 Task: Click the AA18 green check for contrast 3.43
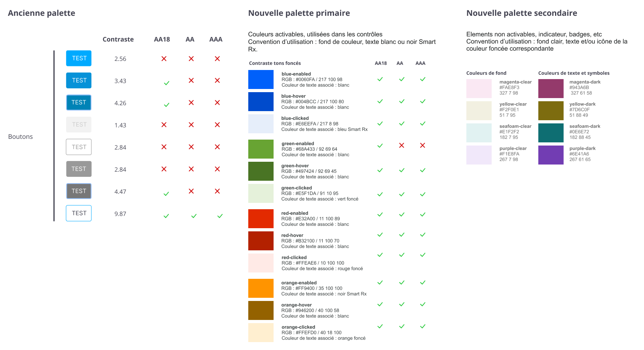166,83
